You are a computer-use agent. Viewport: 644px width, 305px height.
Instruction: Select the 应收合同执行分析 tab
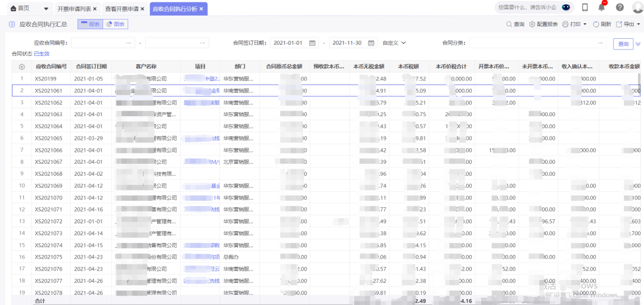(x=175, y=8)
